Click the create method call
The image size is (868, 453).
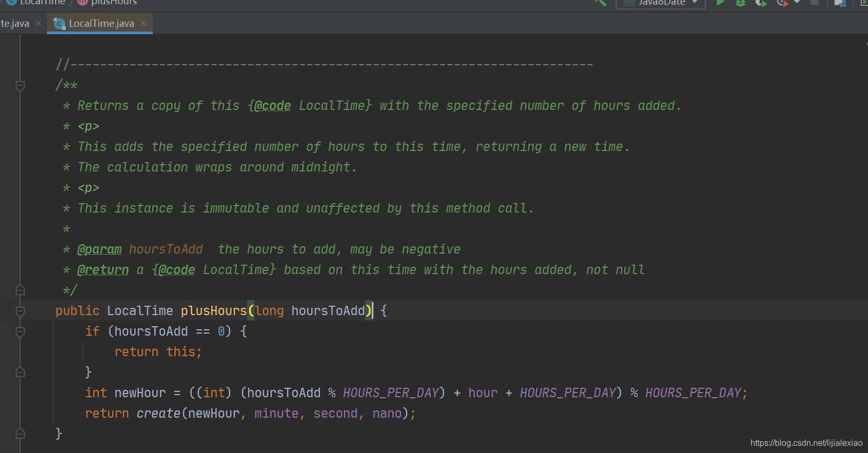pos(159,414)
